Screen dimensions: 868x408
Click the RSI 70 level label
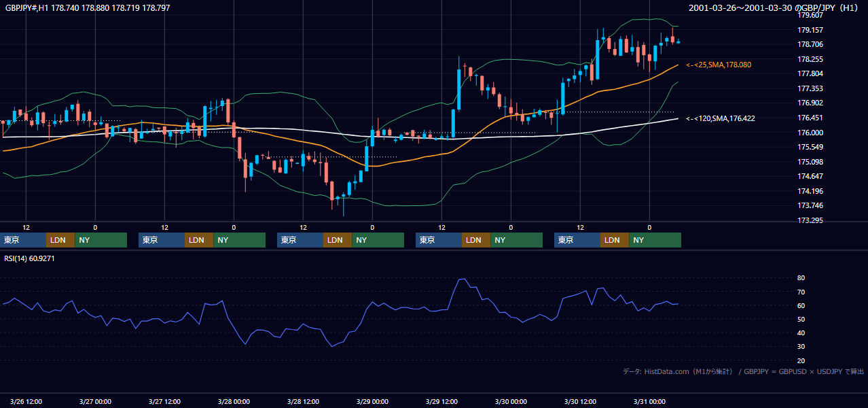(x=801, y=292)
